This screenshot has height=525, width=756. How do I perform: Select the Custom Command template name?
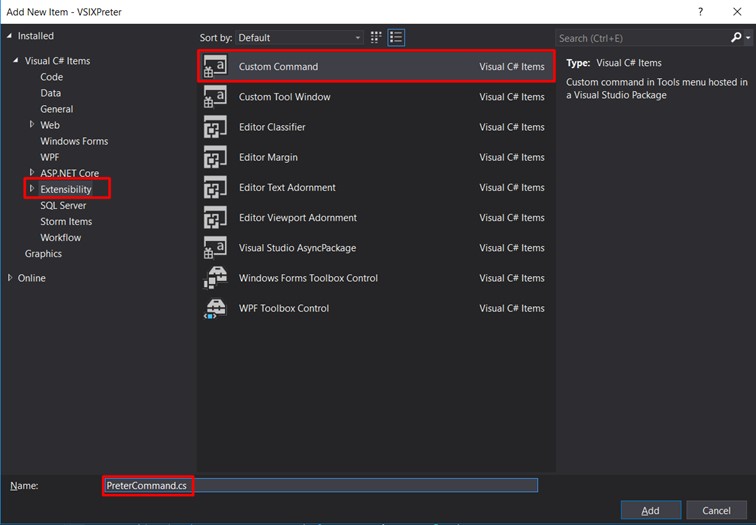click(278, 67)
